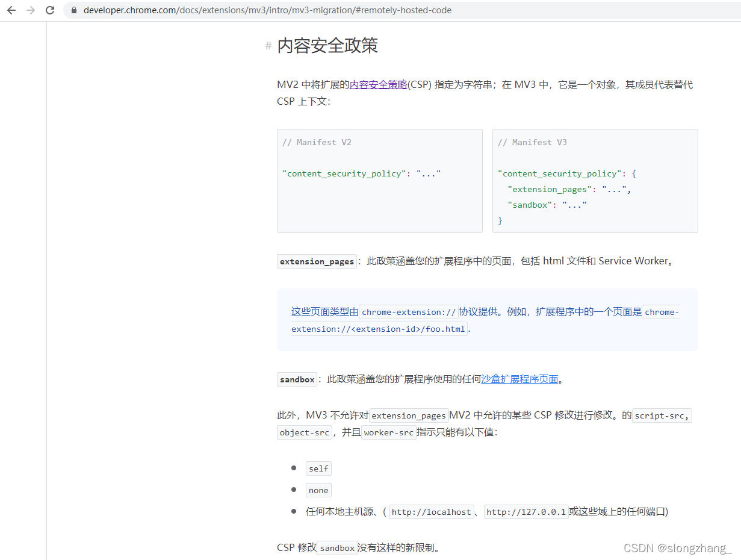This screenshot has width=741, height=560.
Task: Click the http://localhost code snippet
Action: (431, 512)
